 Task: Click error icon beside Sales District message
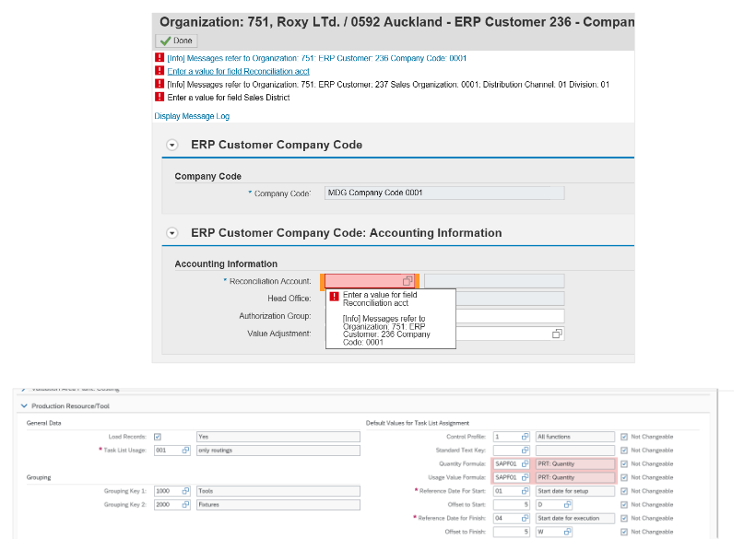tap(159, 97)
